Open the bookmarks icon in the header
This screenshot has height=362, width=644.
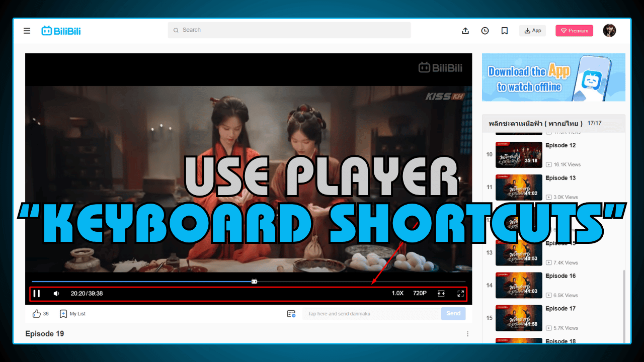point(505,31)
